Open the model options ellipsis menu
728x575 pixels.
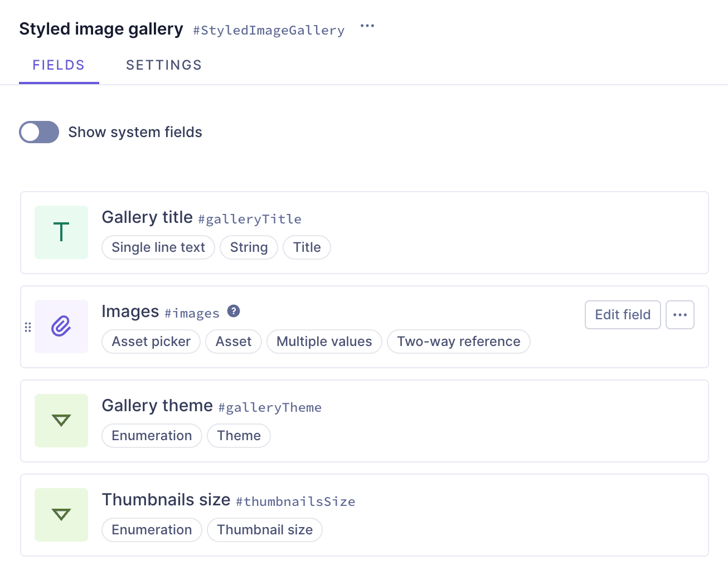(x=367, y=26)
